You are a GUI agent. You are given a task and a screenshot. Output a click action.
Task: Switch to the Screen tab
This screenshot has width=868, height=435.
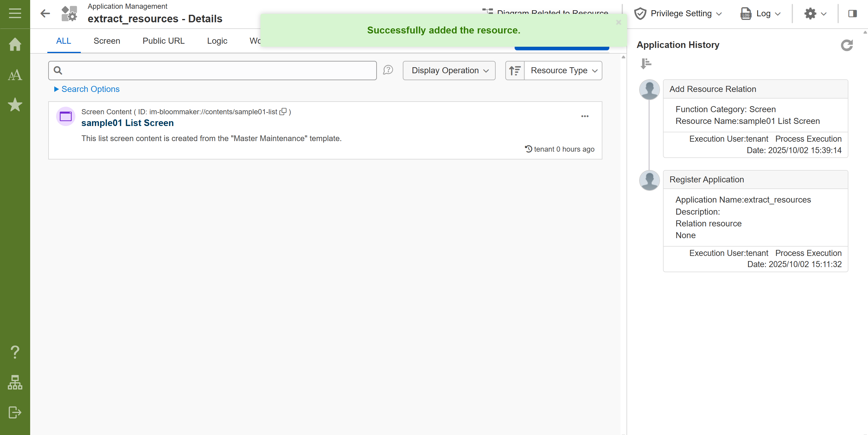(x=106, y=41)
